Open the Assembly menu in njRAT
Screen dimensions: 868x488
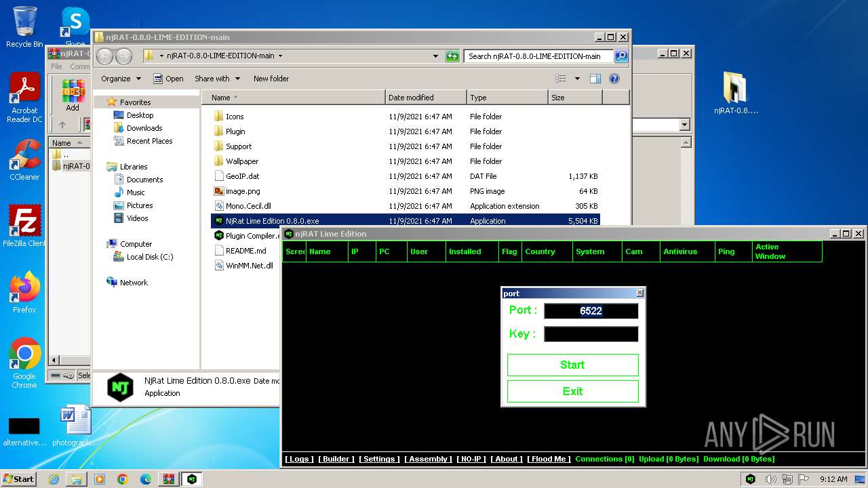point(428,459)
